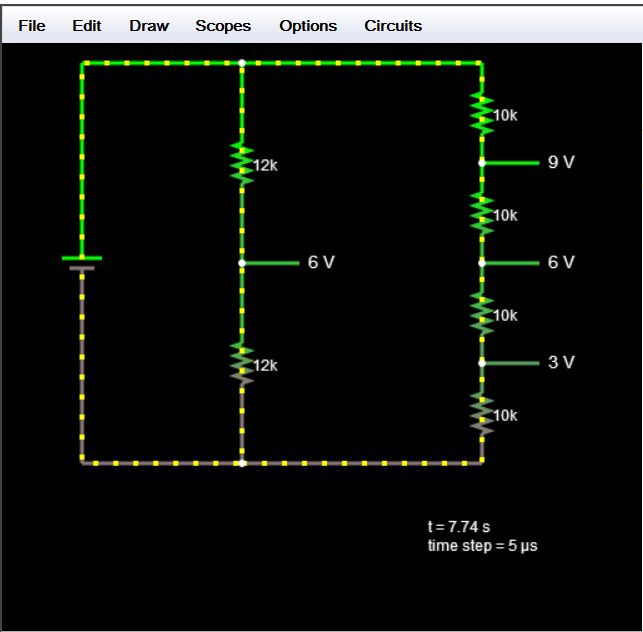Image resolution: width=643 pixels, height=632 pixels.
Task: Select the battery voltage source symbol
Action: 82,263
